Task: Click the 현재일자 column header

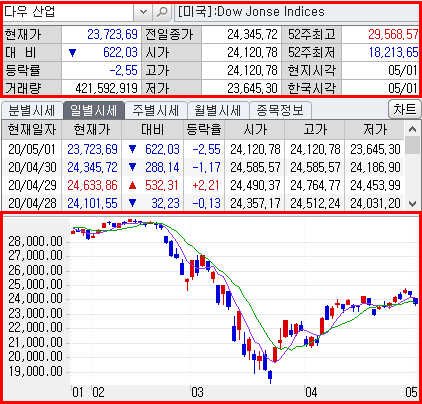Action: 32,130
